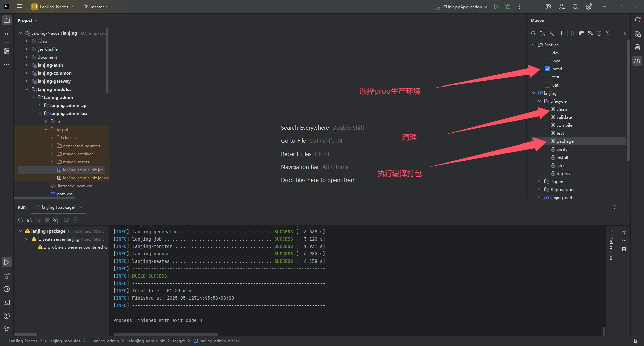
Task: Open the Project view dropdown
Action: [28, 20]
